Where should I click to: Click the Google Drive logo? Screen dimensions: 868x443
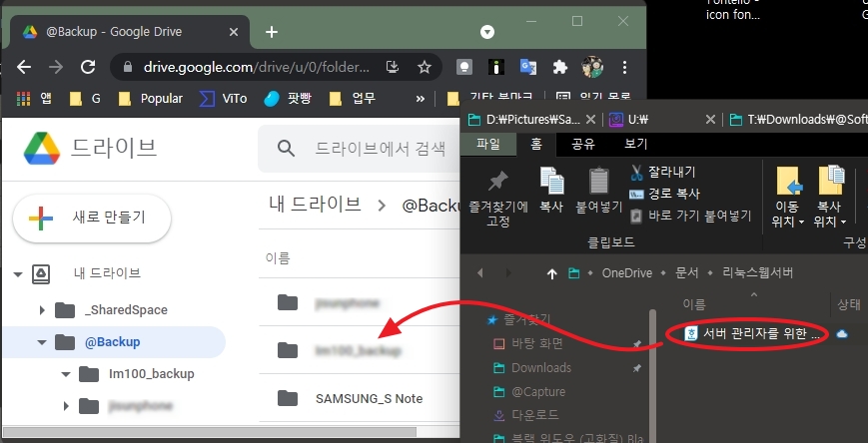click(42, 149)
